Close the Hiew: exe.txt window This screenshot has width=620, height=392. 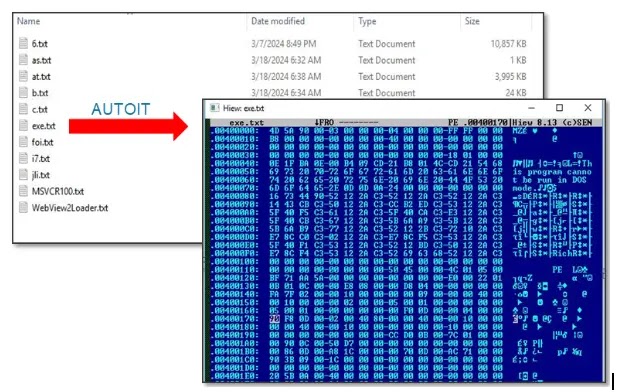[x=588, y=108]
